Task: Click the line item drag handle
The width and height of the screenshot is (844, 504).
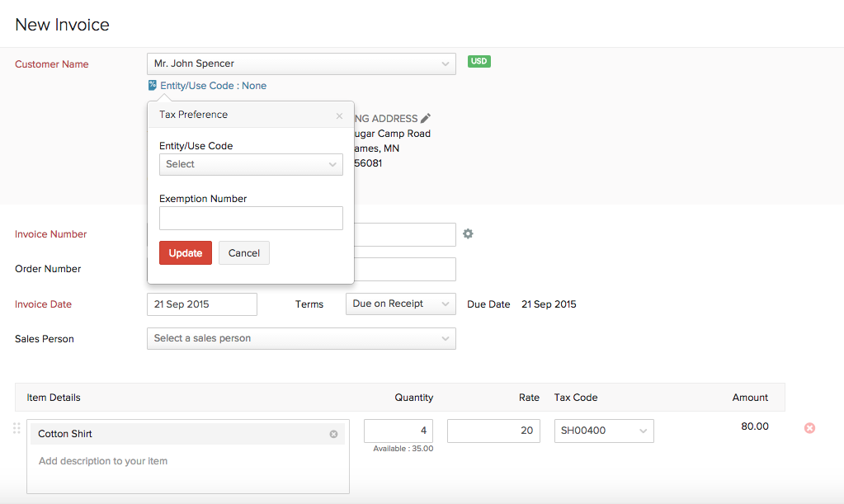Action: point(16,428)
